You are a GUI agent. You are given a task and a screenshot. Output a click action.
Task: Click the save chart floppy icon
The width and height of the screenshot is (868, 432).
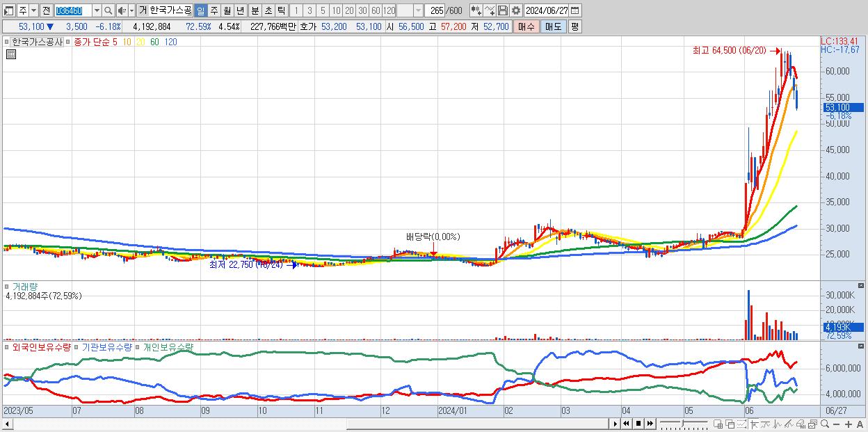click(503, 10)
